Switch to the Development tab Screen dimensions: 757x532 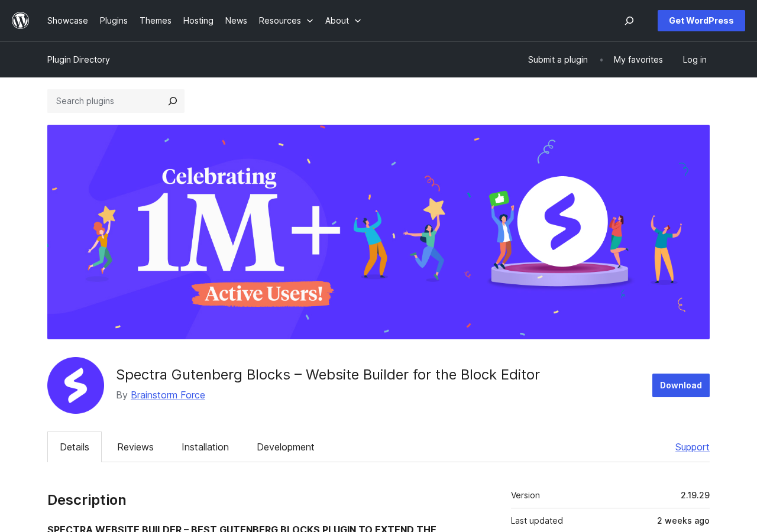(286, 447)
